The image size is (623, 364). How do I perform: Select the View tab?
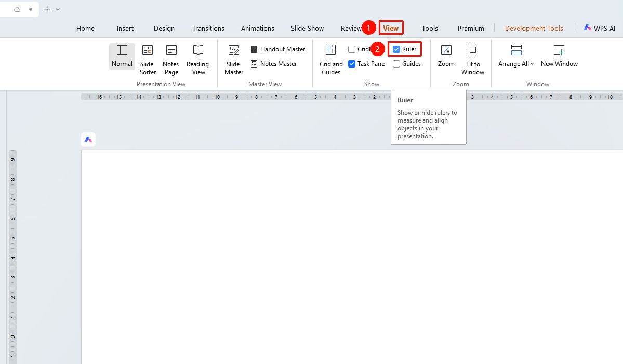pos(391,28)
